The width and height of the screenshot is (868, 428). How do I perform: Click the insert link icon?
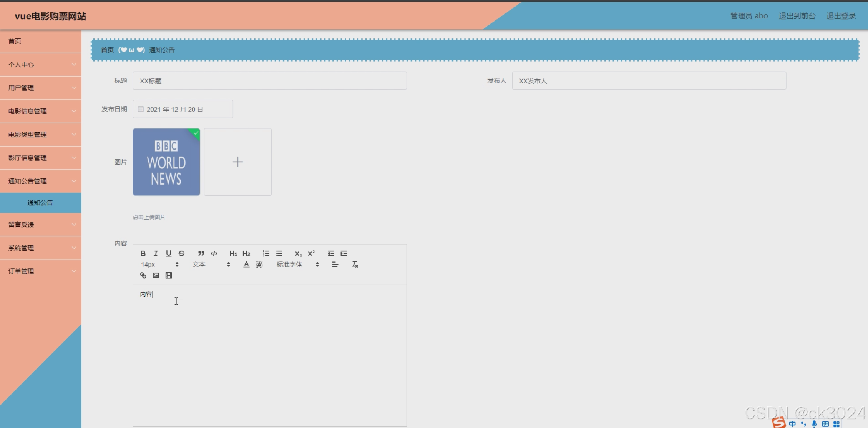click(x=143, y=275)
